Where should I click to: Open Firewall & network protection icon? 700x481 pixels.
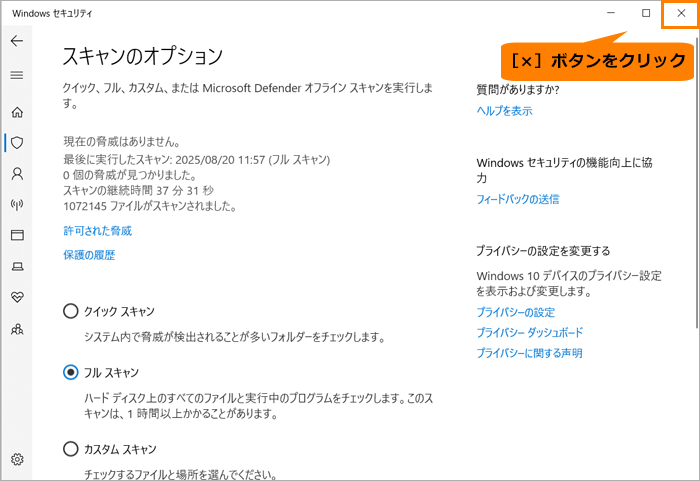pyautogui.click(x=17, y=205)
